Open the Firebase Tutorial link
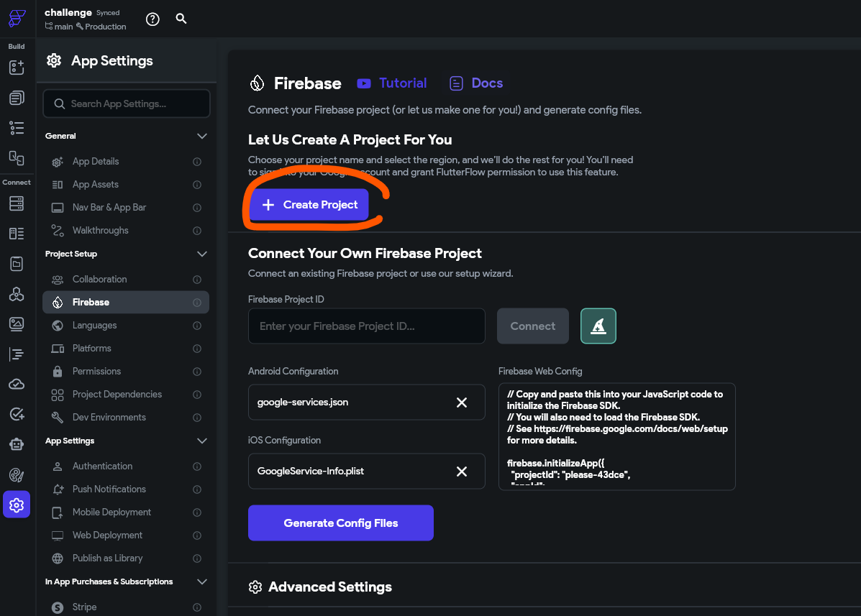The image size is (861, 616). click(391, 83)
